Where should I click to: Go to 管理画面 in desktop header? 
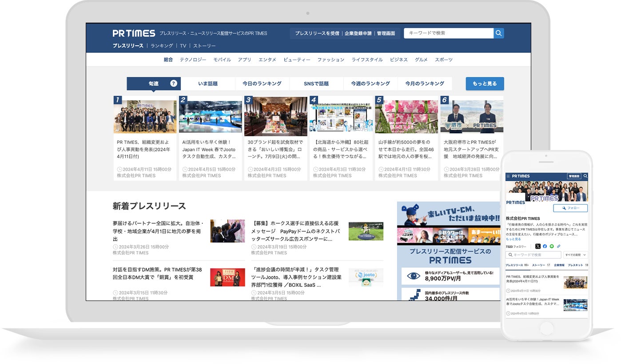pyautogui.click(x=386, y=33)
